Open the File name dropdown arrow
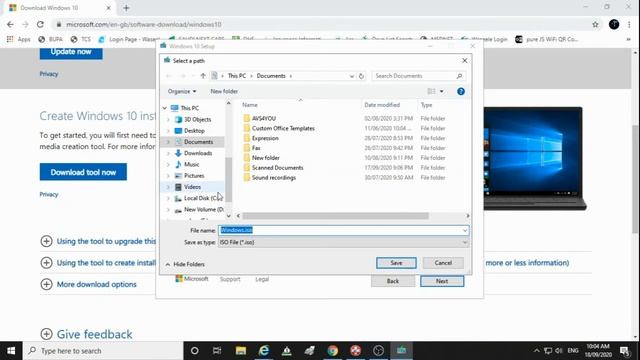 (x=464, y=231)
